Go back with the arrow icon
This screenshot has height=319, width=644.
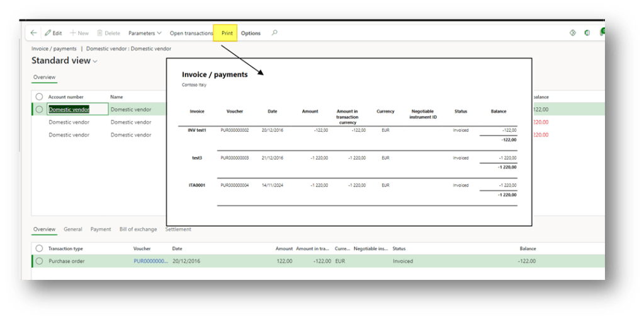pyautogui.click(x=33, y=33)
